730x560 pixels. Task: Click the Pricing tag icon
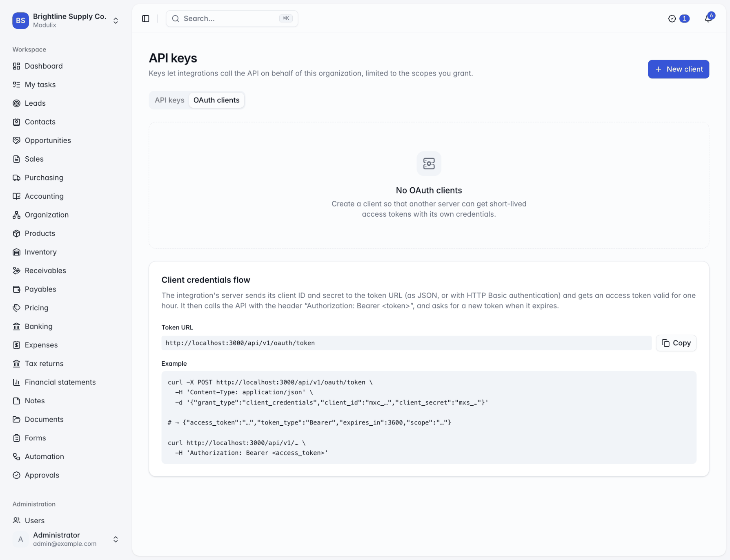pyautogui.click(x=16, y=308)
